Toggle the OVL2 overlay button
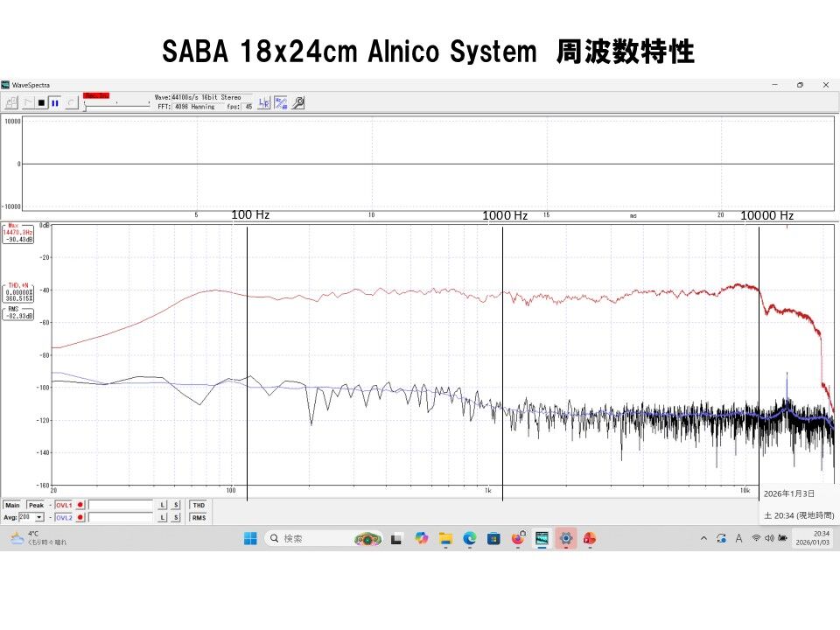This screenshot has width=840, height=630. (x=64, y=517)
